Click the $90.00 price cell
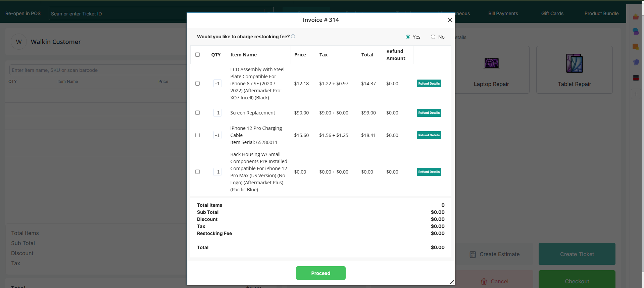This screenshot has width=644, height=288. [301, 113]
